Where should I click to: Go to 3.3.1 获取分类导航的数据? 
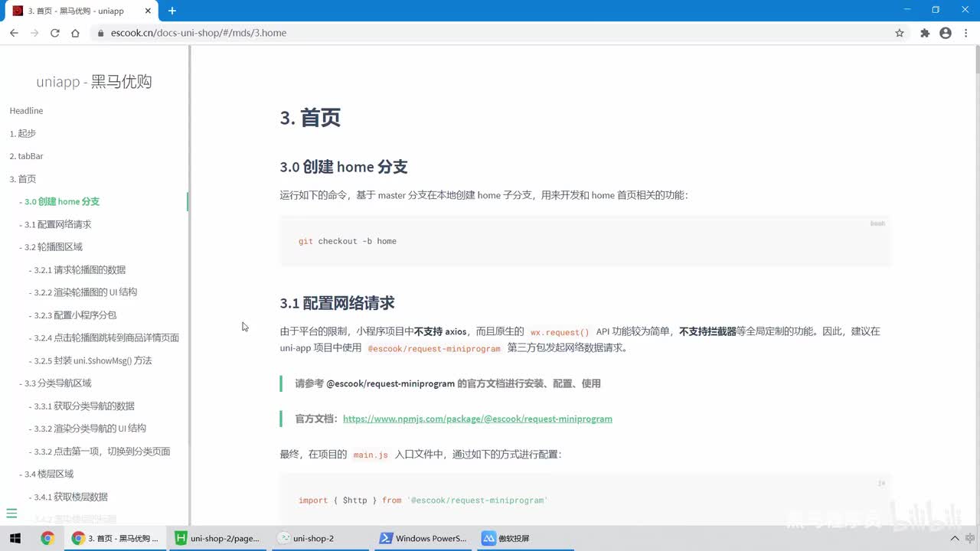(84, 406)
